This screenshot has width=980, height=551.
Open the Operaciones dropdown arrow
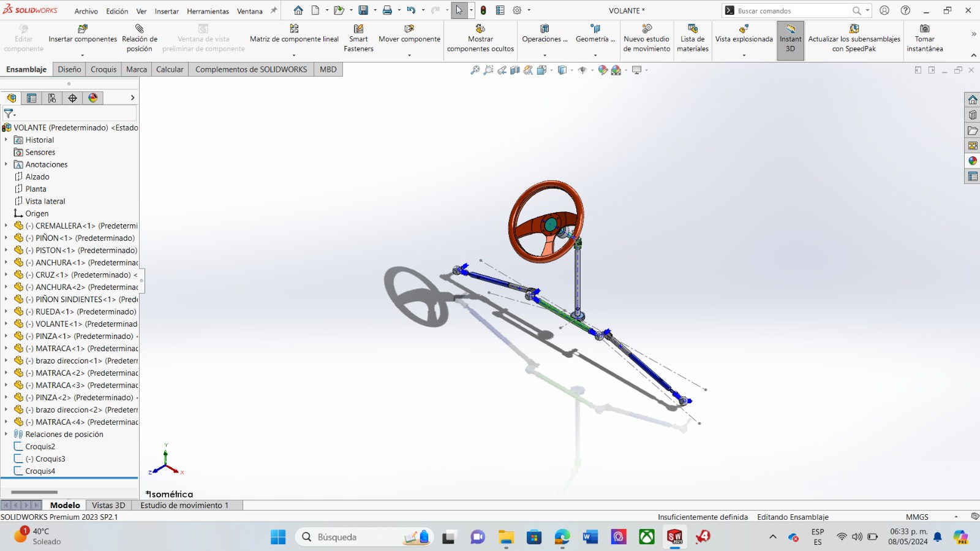pos(545,56)
